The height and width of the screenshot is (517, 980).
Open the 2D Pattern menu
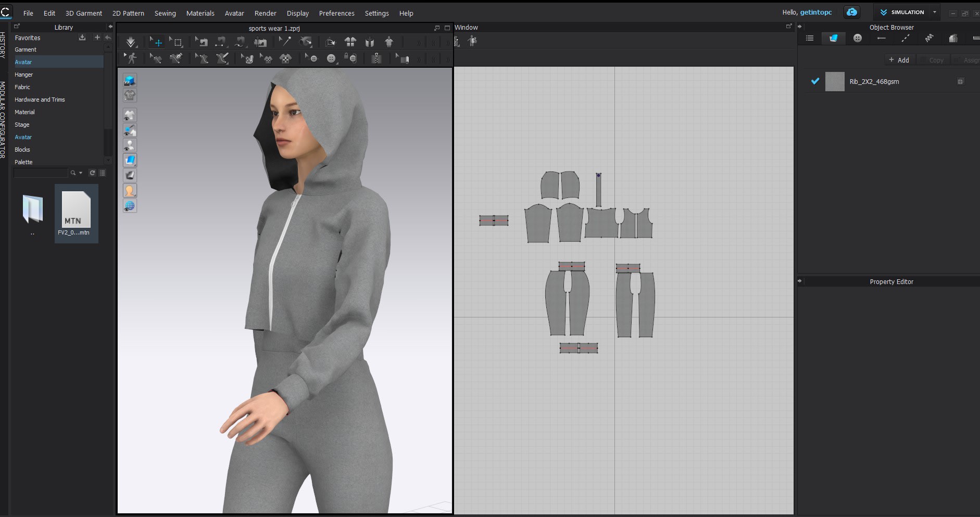click(x=128, y=13)
